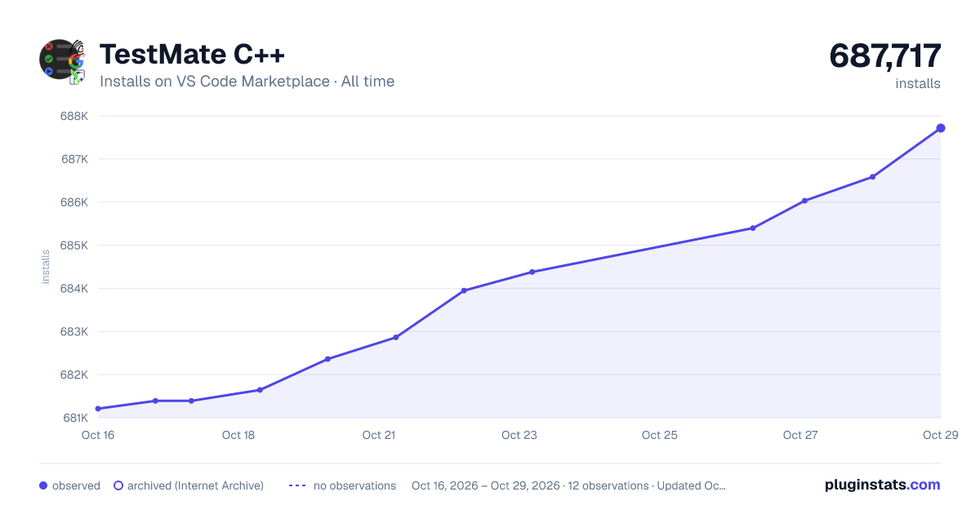Click the data point above Oct 23
The height and width of the screenshot is (514, 980).
point(532,272)
